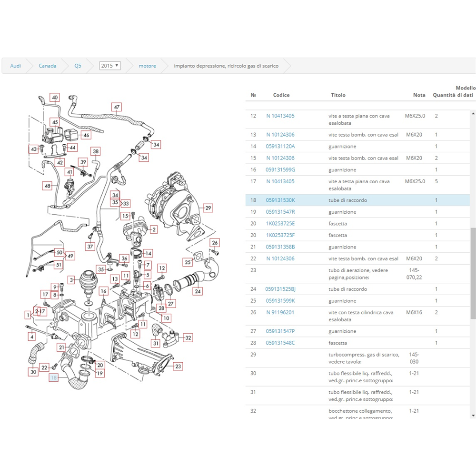Click callout 48 on the left hose
The width and height of the screenshot is (476, 476).
point(48,186)
